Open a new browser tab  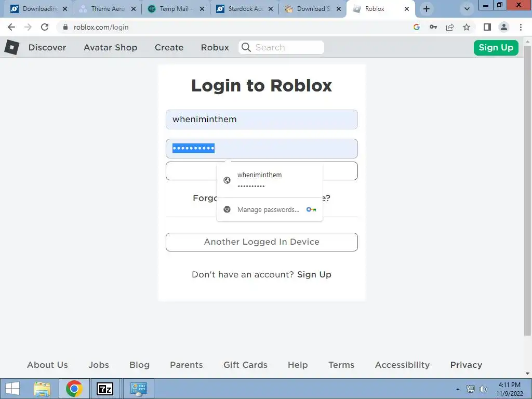[x=427, y=9]
